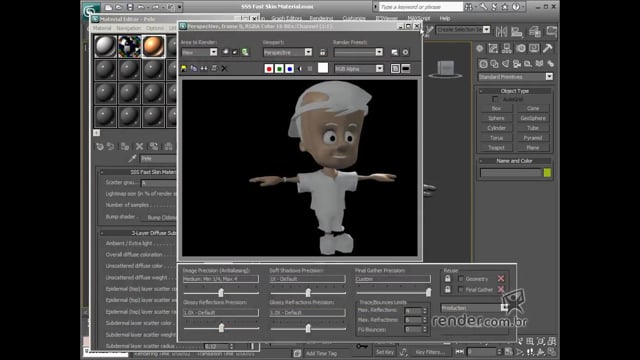The width and height of the screenshot is (640, 360).
Task: Open the Utilities hammer tab
Action: pos(547,48)
